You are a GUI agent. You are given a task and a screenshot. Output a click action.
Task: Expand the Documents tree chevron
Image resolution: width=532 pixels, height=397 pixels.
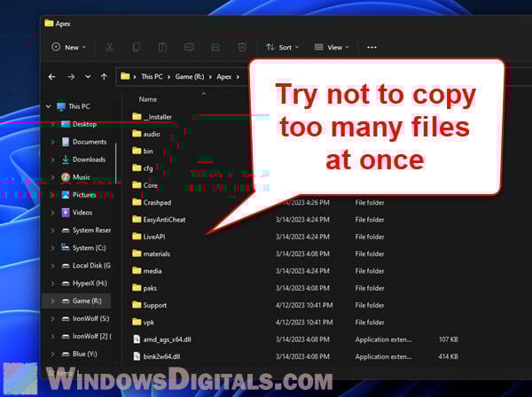pyautogui.click(x=52, y=142)
